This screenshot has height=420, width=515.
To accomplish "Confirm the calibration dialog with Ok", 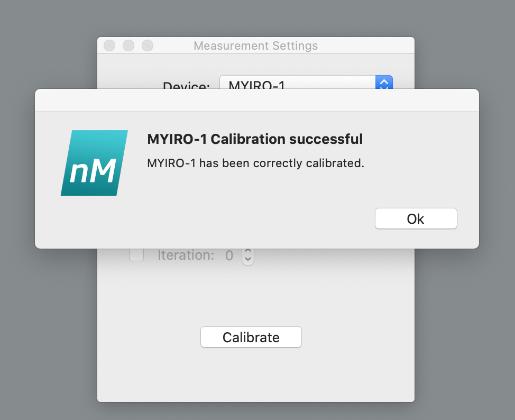I will click(x=416, y=218).
